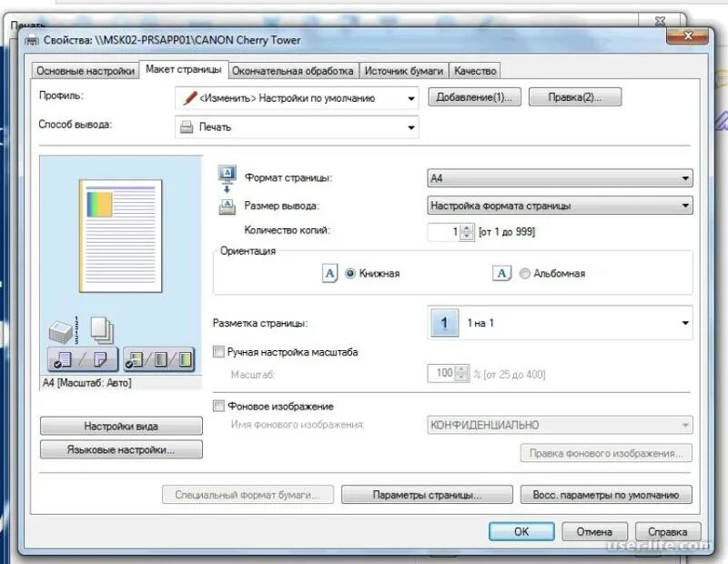This screenshot has width=728, height=564.
Task: Switch to Макет страницы tab
Action: (184, 70)
